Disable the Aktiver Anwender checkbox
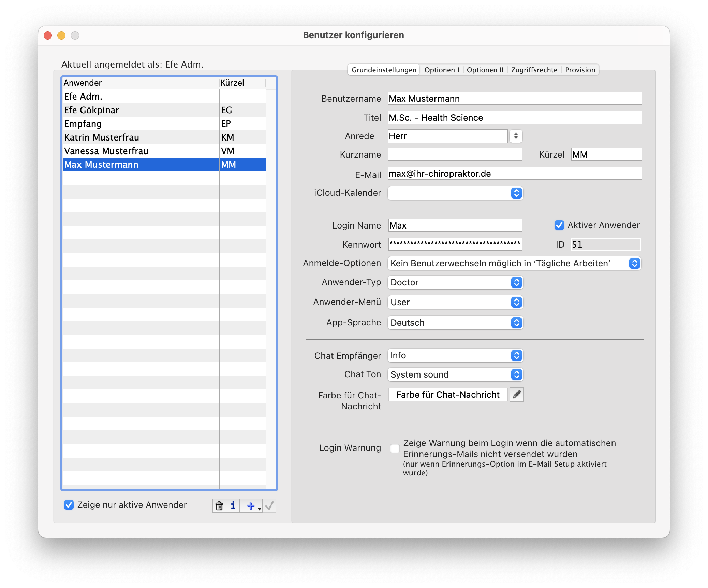This screenshot has height=588, width=708. click(559, 225)
